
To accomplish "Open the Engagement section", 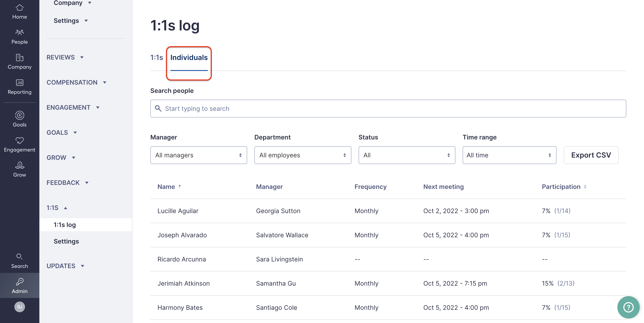I will click(19, 144).
